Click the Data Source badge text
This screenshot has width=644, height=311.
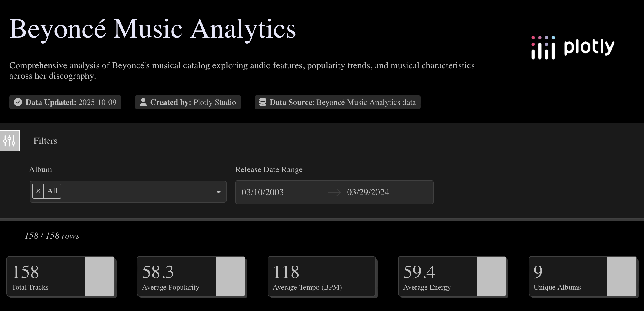343,102
